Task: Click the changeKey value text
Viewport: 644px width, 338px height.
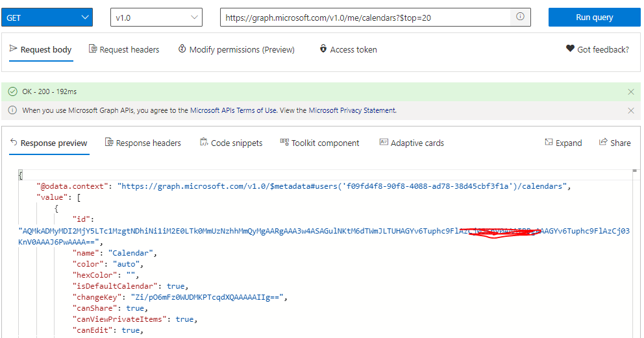Action: (x=207, y=297)
